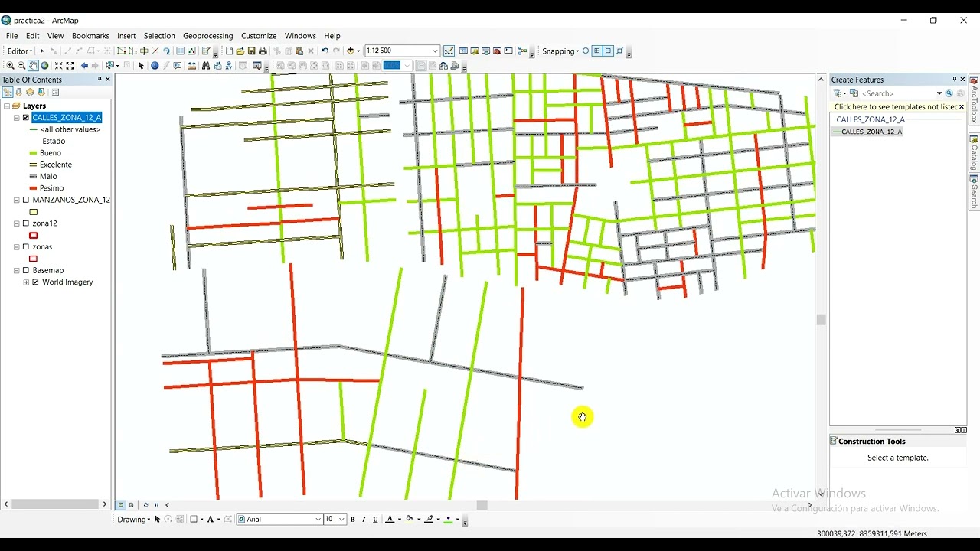Open the Geoprocessing menu
Screen dimensions: 980x551
click(207, 36)
